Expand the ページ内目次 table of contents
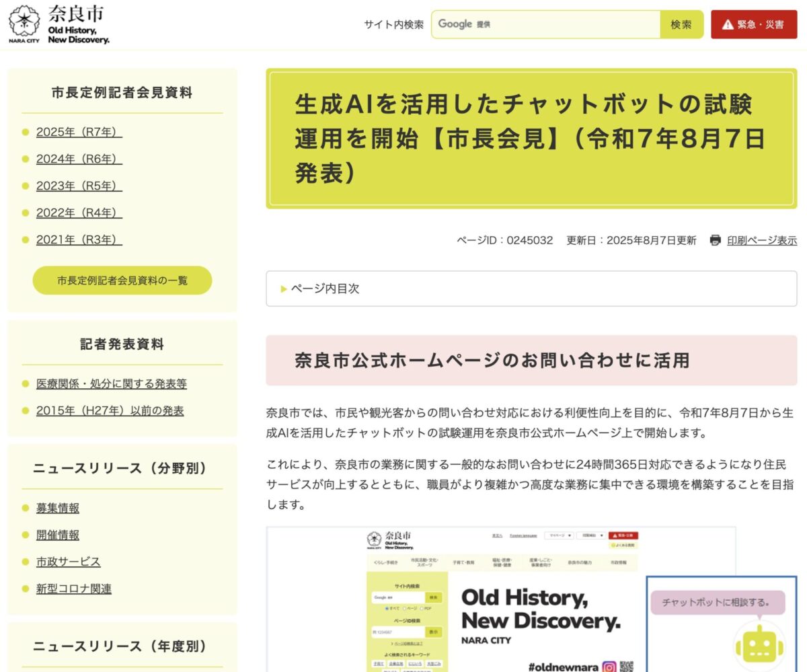The width and height of the screenshot is (807, 672). pyautogui.click(x=531, y=289)
